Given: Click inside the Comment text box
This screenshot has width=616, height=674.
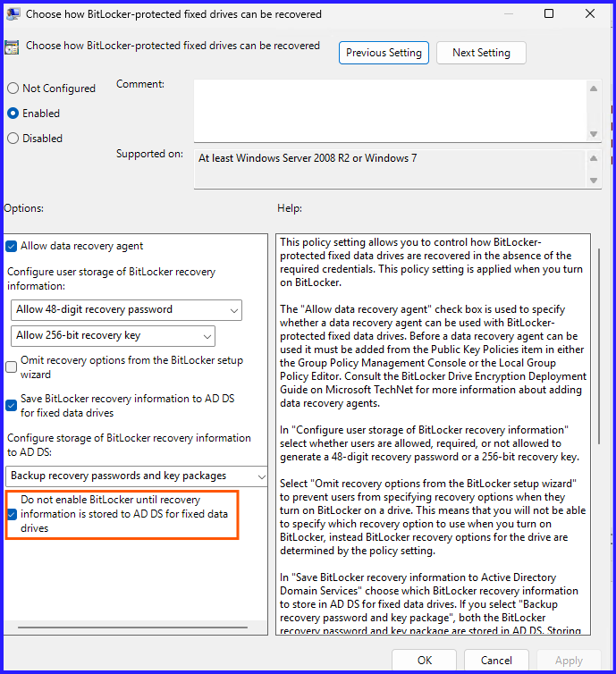Looking at the screenshot, I should click(389, 110).
